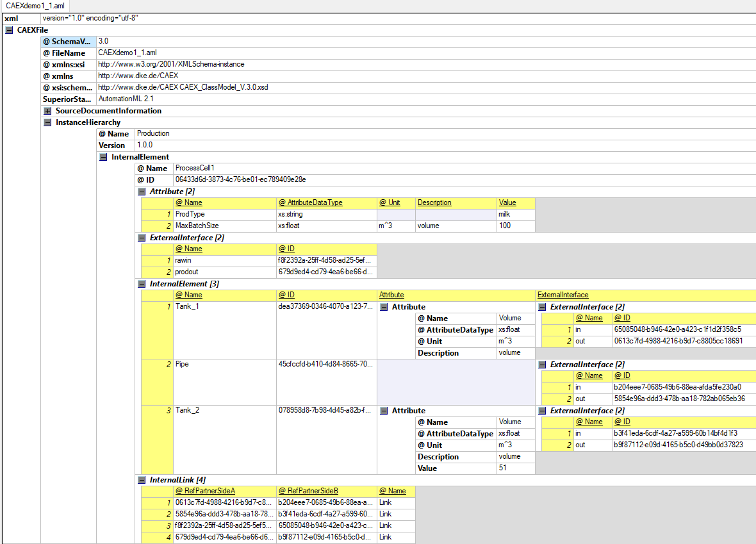Collapse the CAEXFile root node
This screenshot has width=756, height=544.
pos(9,30)
